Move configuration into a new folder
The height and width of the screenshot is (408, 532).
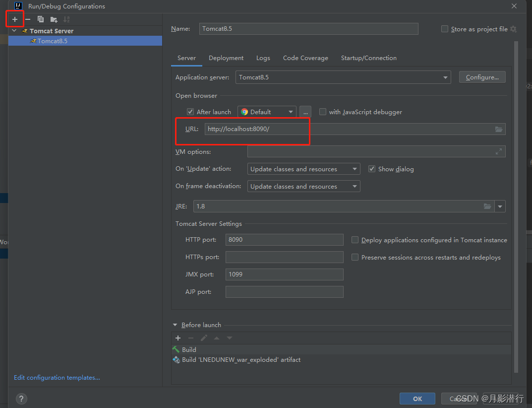tap(54, 19)
